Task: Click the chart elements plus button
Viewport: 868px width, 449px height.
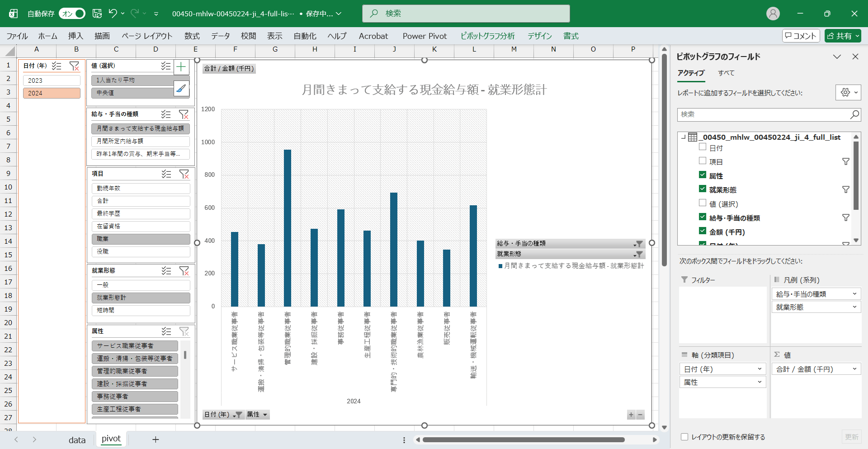Action: point(181,67)
